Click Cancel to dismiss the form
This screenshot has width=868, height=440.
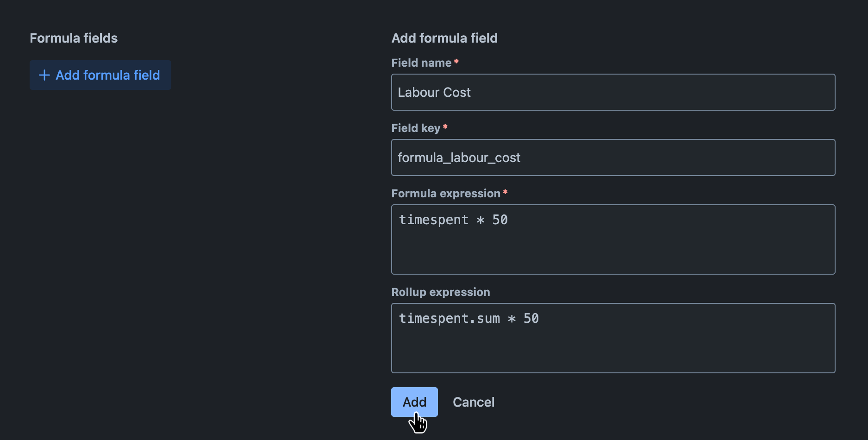473,402
